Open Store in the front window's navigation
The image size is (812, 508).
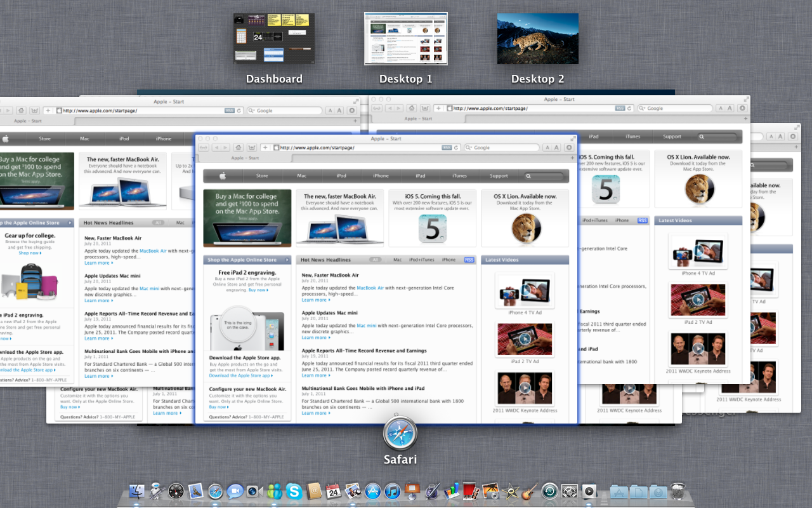(262, 176)
